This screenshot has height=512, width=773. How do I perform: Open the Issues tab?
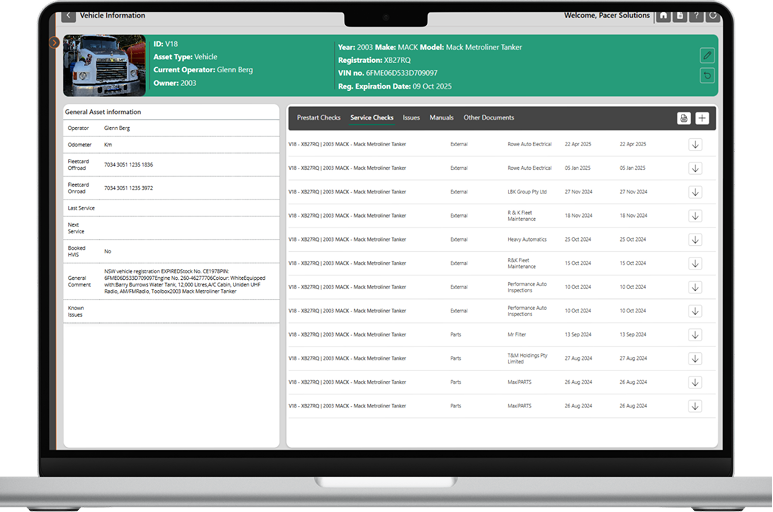(411, 118)
